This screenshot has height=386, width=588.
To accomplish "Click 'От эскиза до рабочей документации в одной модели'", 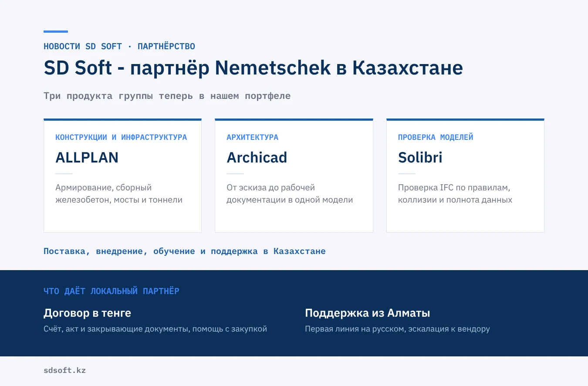I will 290,194.
